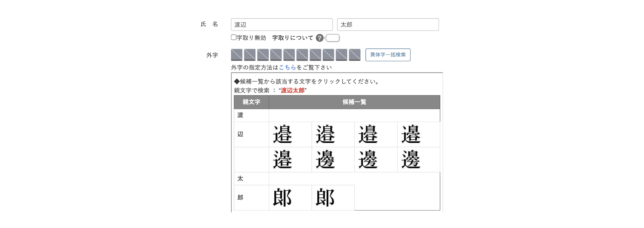Click the white tooltip bubble beside help icon
The image size is (644, 228).
click(x=332, y=38)
